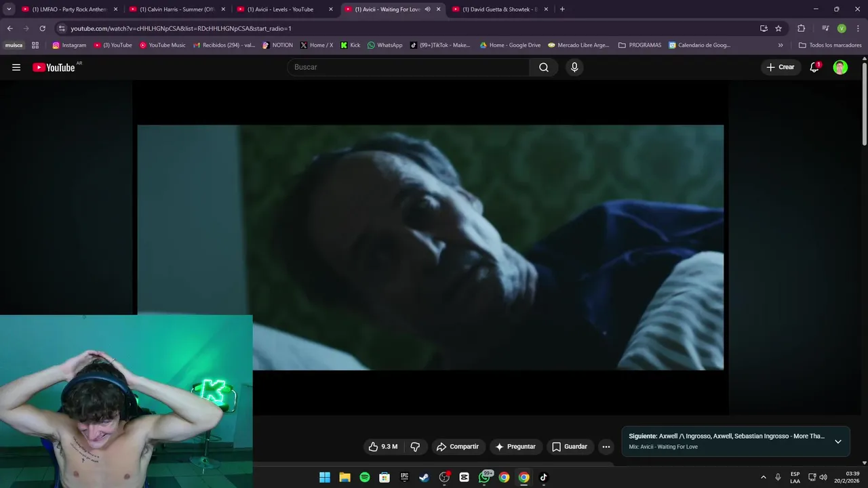Open the ESP LAA language switcher
This screenshot has width=868, height=488.
pyautogui.click(x=795, y=477)
